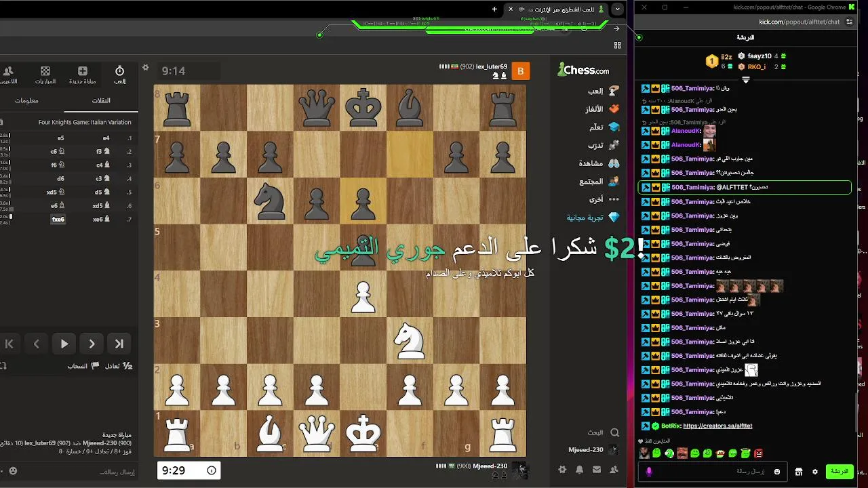Switch to the Info (معلومات) tab
The width and height of the screenshot is (868, 488).
pyautogui.click(x=26, y=101)
